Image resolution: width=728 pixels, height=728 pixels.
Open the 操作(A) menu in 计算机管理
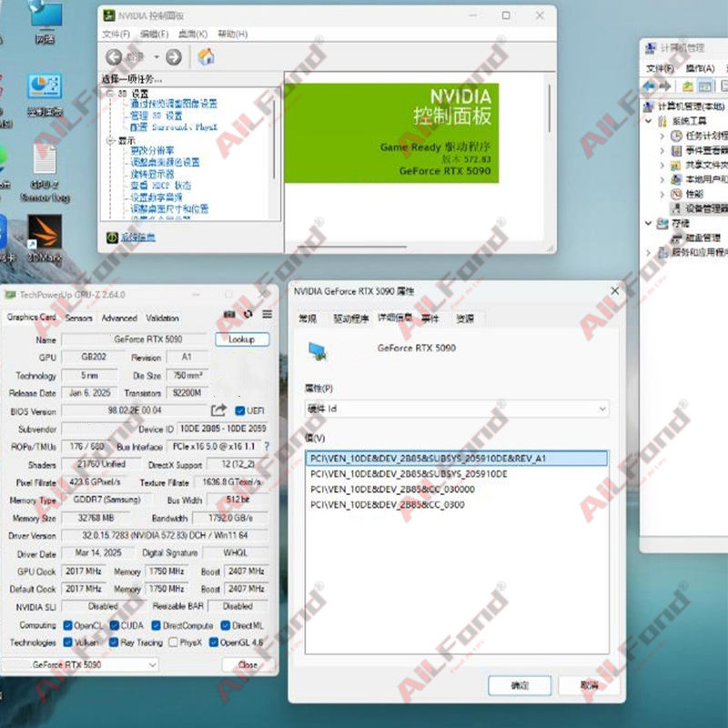pyautogui.click(x=700, y=69)
